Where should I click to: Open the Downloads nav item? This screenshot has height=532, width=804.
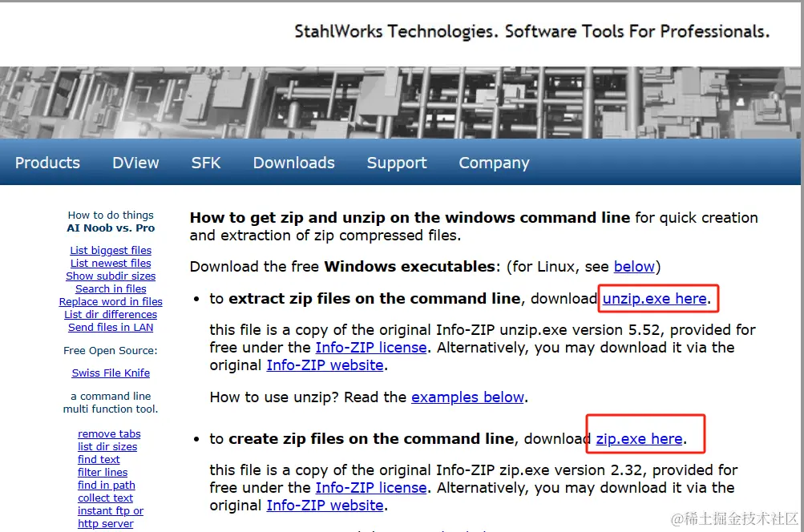[293, 163]
